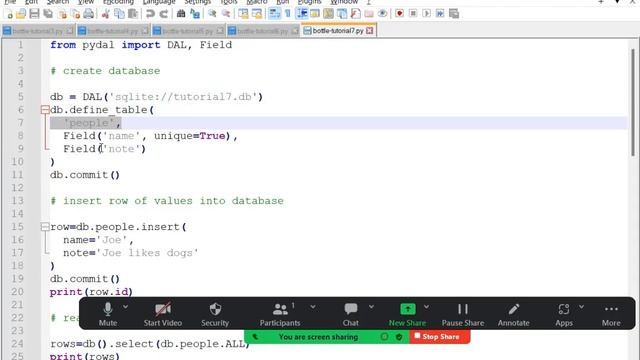Print the document using the printer icon
640x360 pixels.
coord(89,14)
